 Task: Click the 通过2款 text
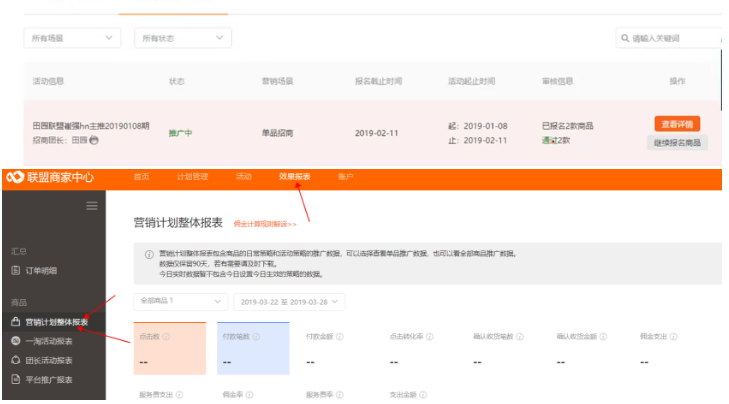click(556, 140)
